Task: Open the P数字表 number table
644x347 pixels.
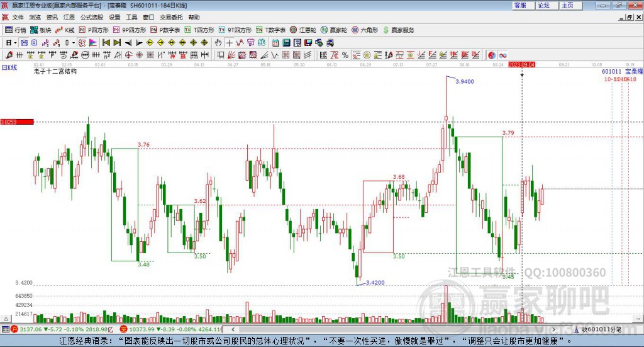Action: (165, 30)
